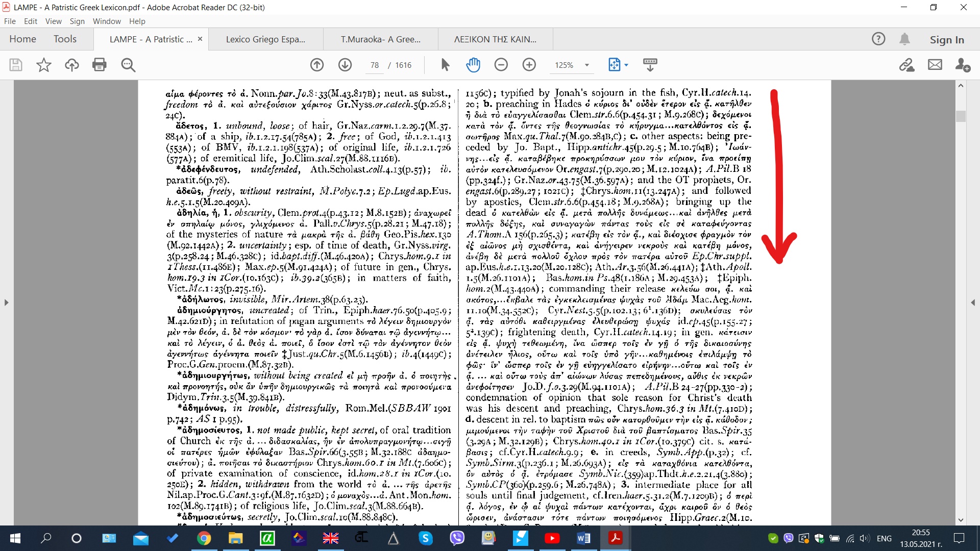Zoom out with the minus icon
Screen dimensions: 980x551
point(501,65)
